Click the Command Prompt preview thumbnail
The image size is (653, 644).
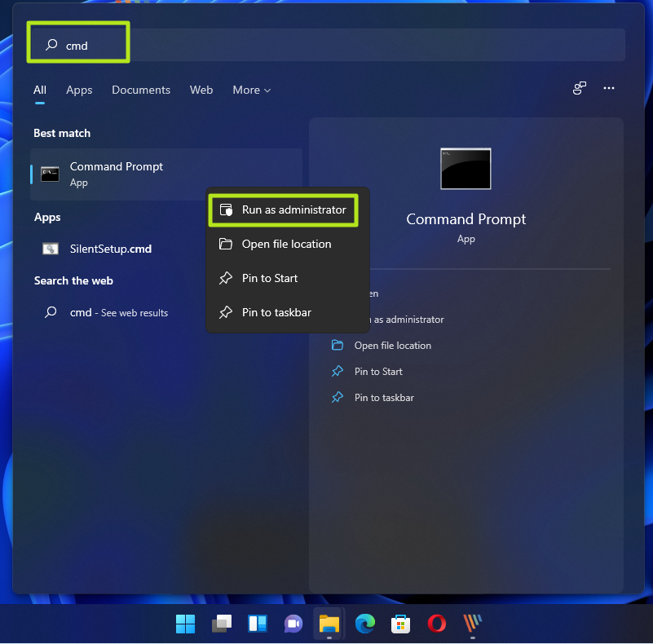coord(465,169)
